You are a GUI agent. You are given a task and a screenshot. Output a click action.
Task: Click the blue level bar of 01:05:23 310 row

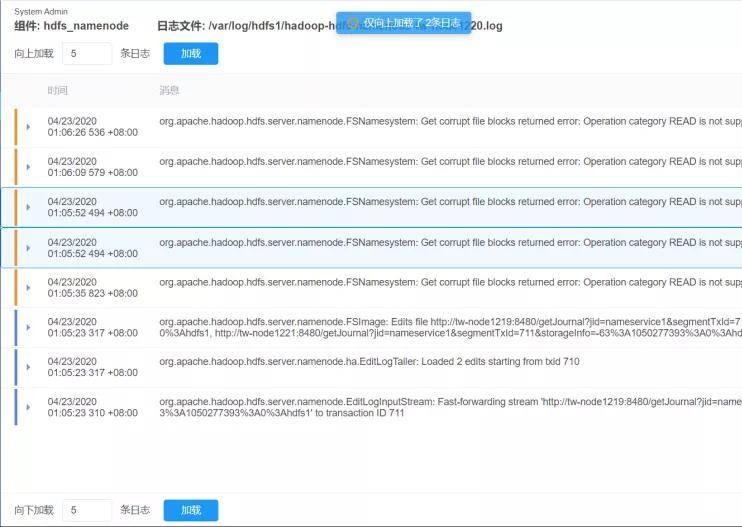pyautogui.click(x=16, y=407)
